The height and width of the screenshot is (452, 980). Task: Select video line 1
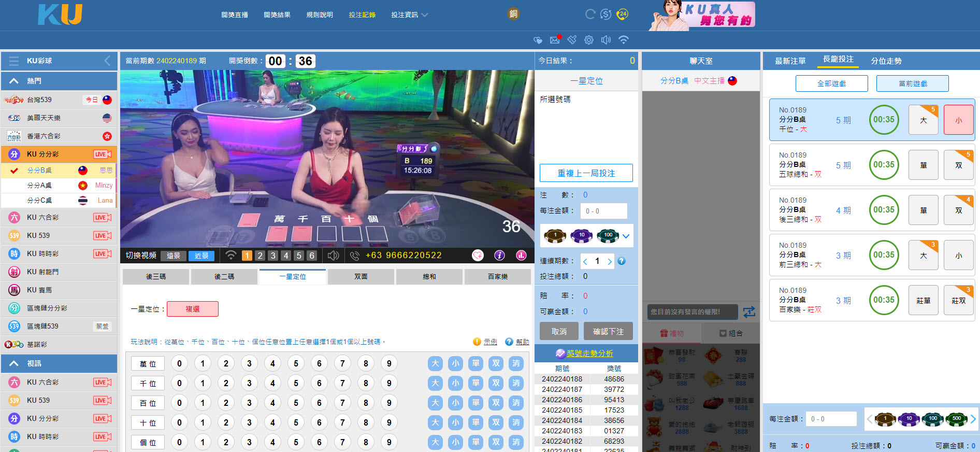click(247, 256)
